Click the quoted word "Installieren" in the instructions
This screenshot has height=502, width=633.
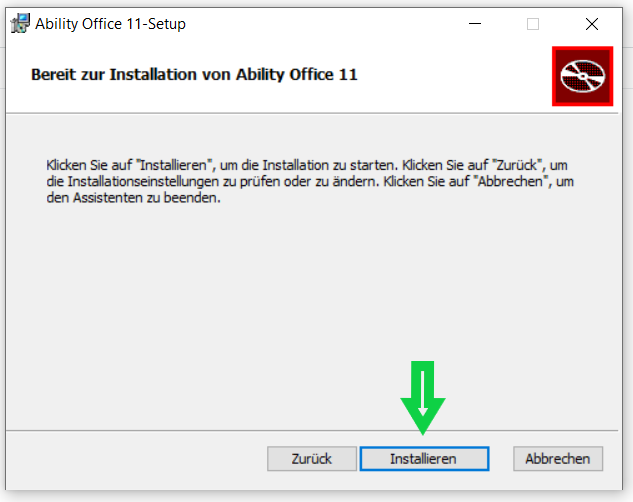point(173,165)
